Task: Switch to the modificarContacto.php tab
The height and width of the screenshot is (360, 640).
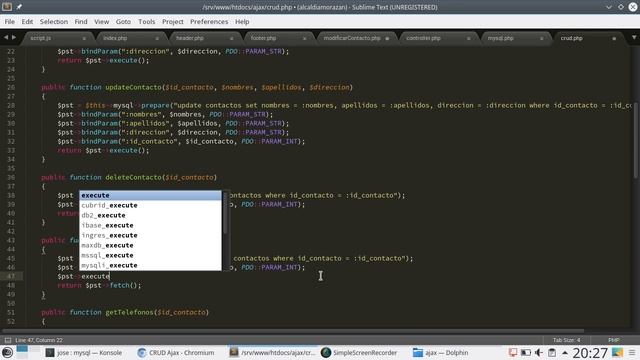Action: pos(355,38)
